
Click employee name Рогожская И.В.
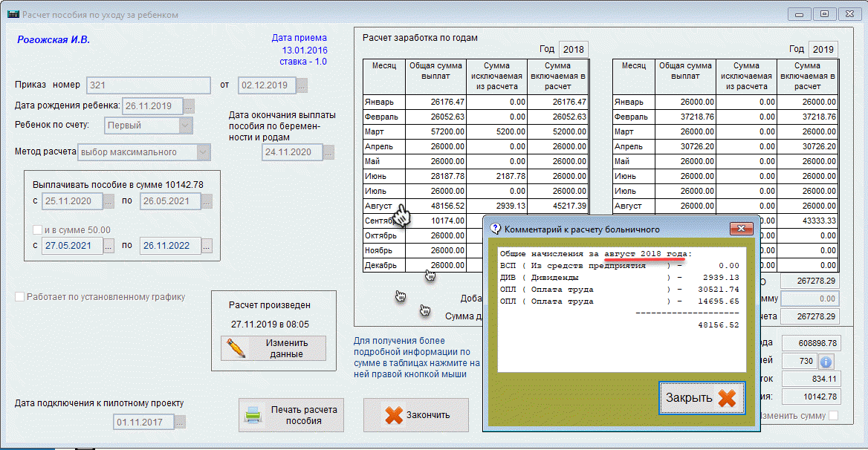[54, 40]
